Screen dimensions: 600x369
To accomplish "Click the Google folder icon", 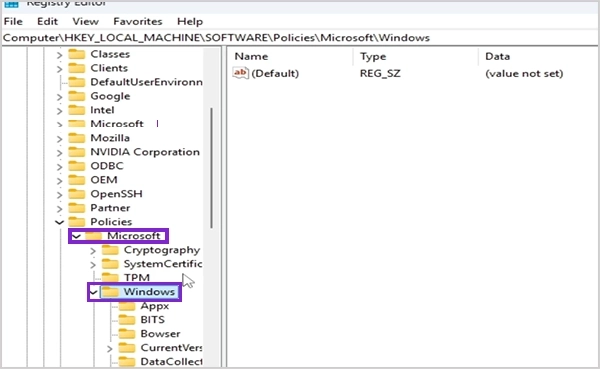I will pyautogui.click(x=77, y=96).
